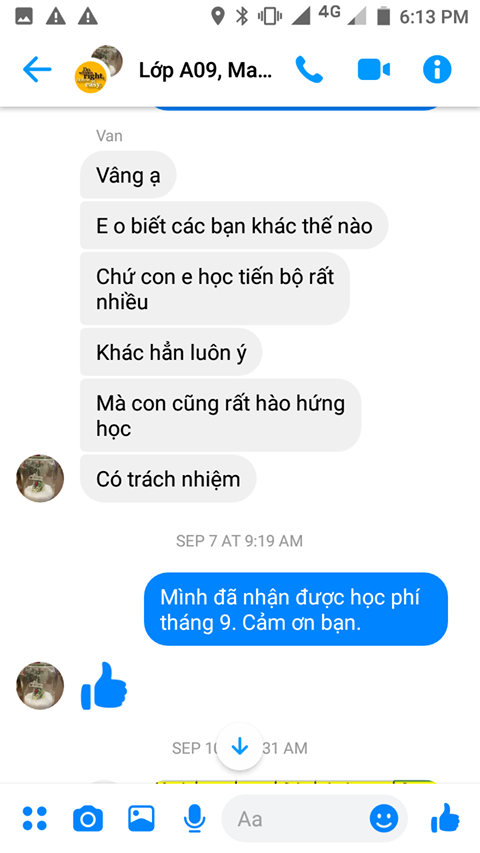Screen dimensions: 480x853
Task: Tap the back arrow in the header
Action: (37, 70)
